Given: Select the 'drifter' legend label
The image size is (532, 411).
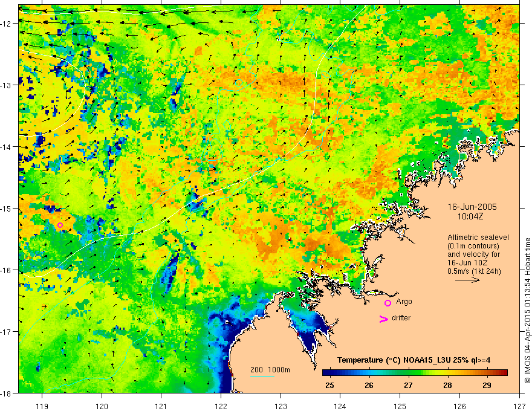Looking at the screenshot, I should pos(401,318).
